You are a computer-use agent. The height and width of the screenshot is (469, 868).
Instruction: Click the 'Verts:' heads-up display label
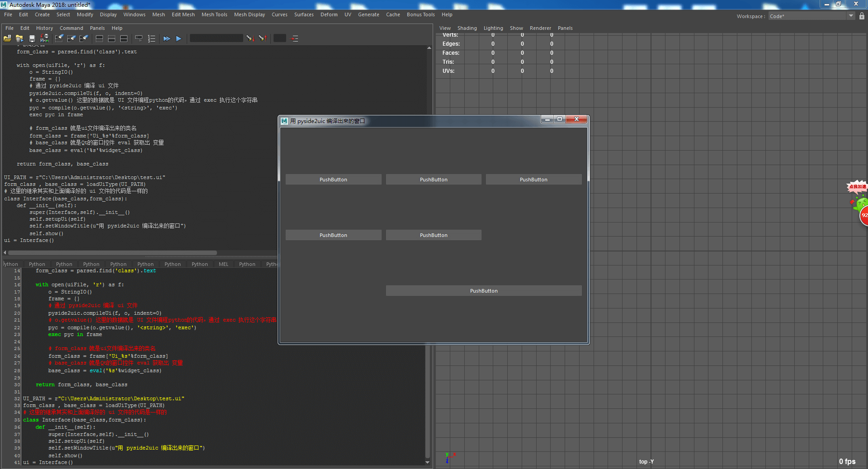(x=450, y=35)
